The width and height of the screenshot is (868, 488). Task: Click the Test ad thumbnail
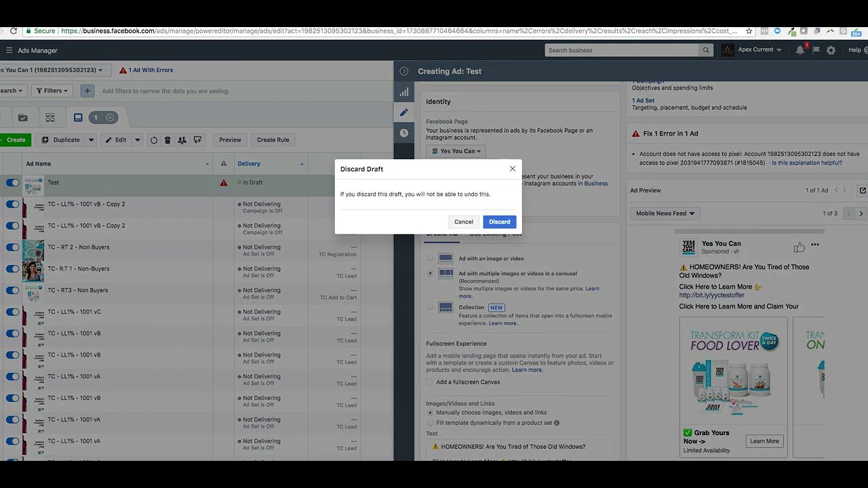click(33, 186)
